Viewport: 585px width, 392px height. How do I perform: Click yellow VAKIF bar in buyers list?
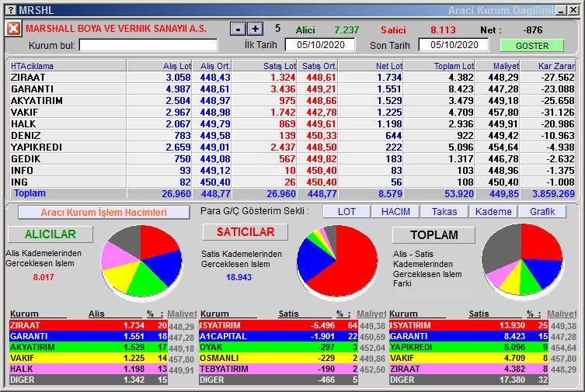[89, 358]
